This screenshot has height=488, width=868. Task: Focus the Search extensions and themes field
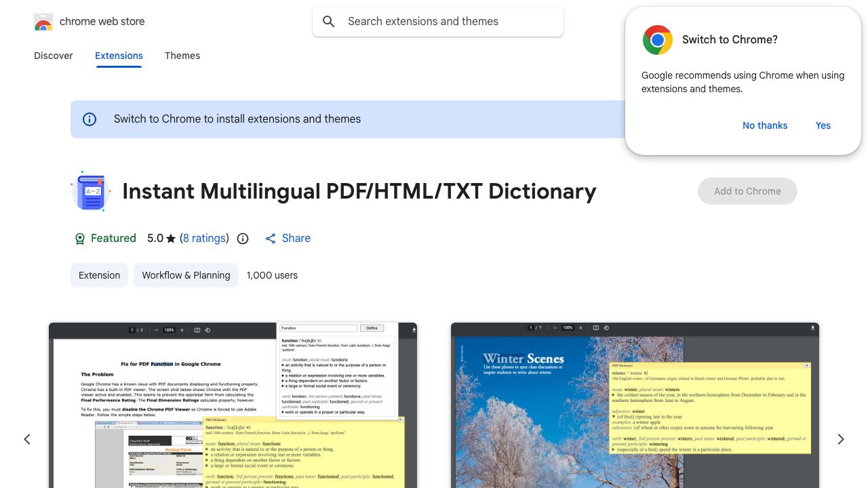tap(438, 22)
